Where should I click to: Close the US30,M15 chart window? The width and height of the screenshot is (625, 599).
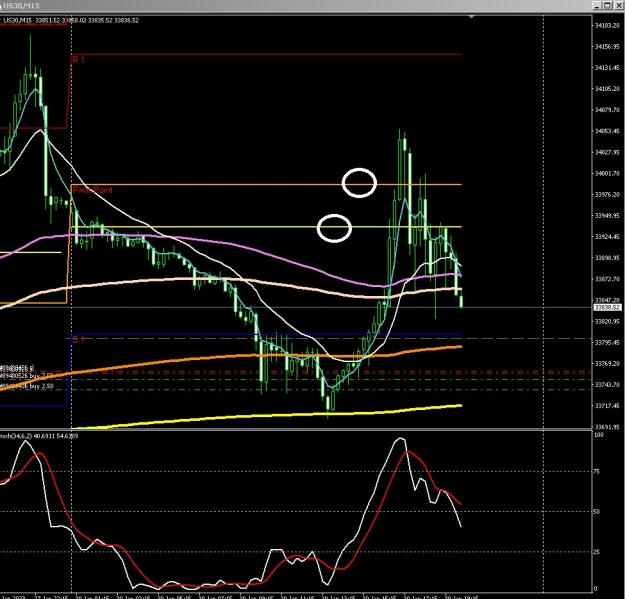click(x=617, y=5)
